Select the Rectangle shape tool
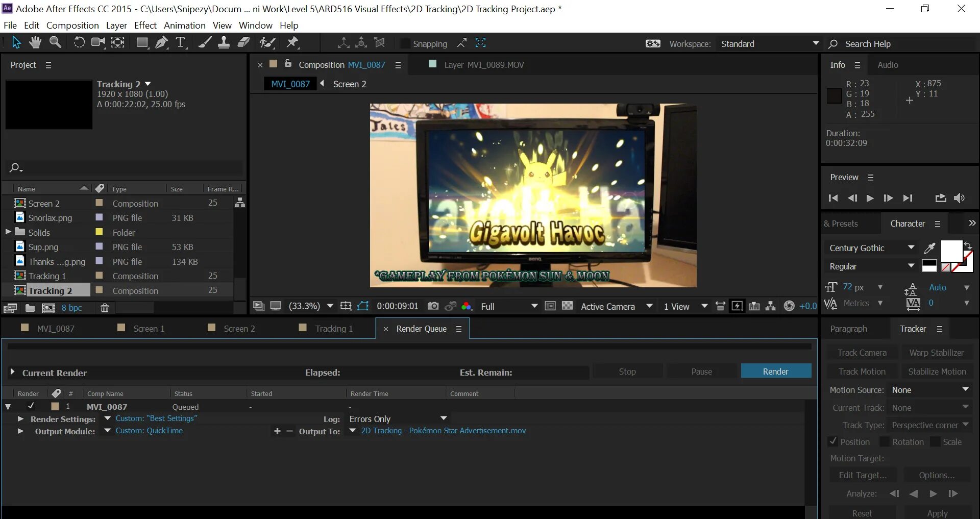This screenshot has width=980, height=519. (142, 43)
